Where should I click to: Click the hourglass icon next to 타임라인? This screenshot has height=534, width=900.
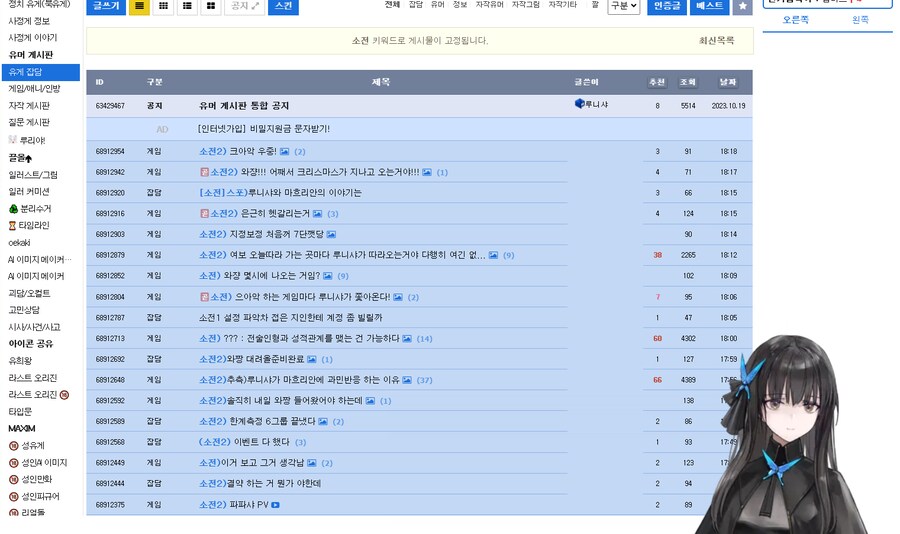tap(12, 226)
